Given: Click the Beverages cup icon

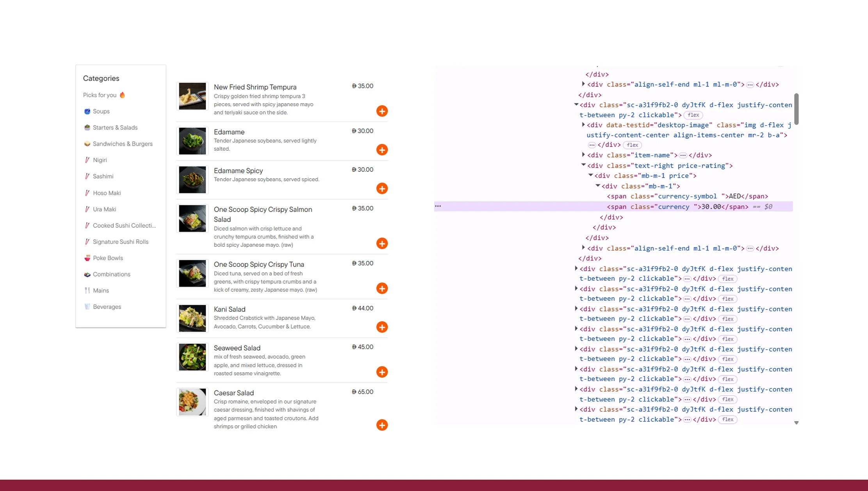Looking at the screenshot, I should (87, 307).
